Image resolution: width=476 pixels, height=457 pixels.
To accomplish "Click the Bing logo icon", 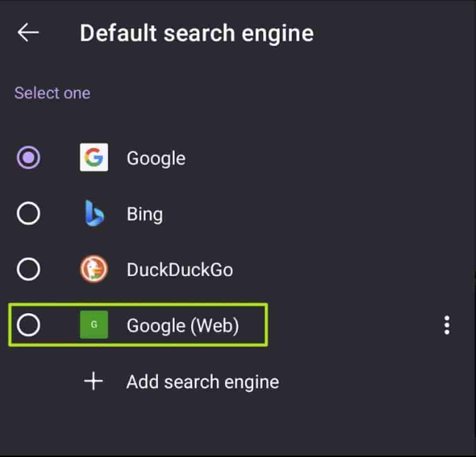I will coord(94,214).
